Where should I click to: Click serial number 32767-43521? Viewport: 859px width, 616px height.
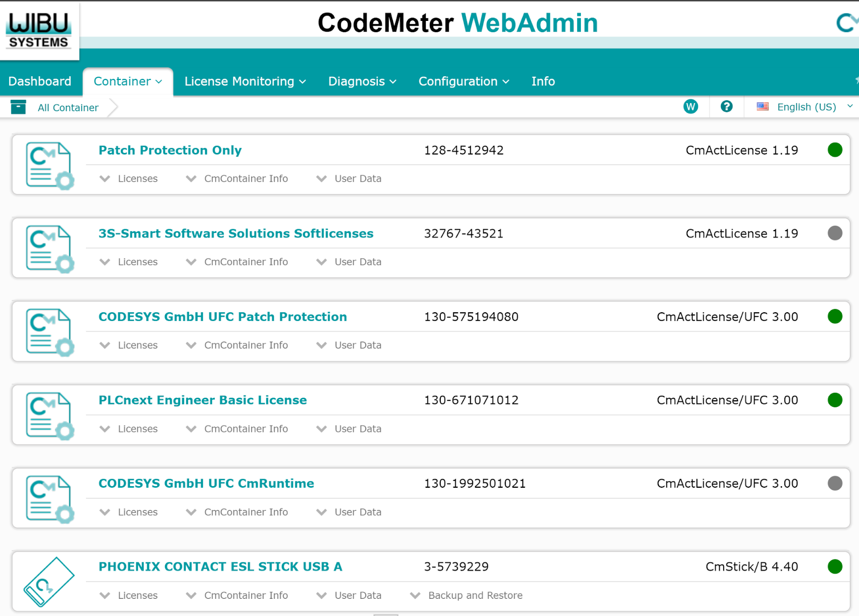tap(464, 233)
